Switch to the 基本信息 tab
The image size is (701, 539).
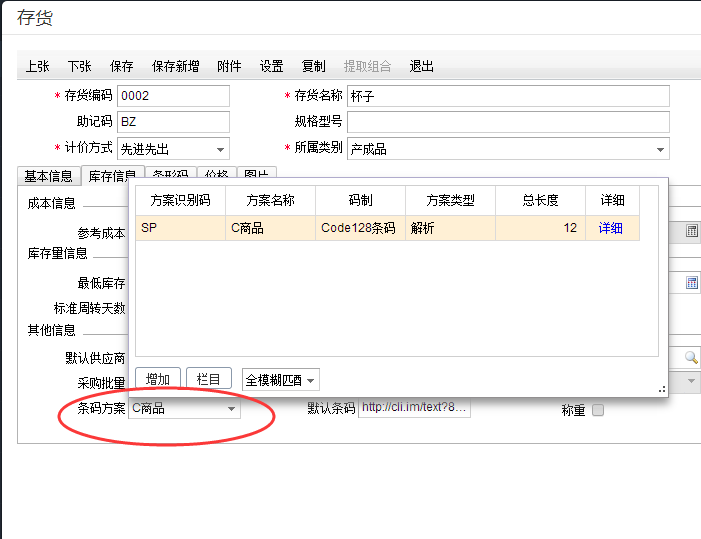(48, 176)
